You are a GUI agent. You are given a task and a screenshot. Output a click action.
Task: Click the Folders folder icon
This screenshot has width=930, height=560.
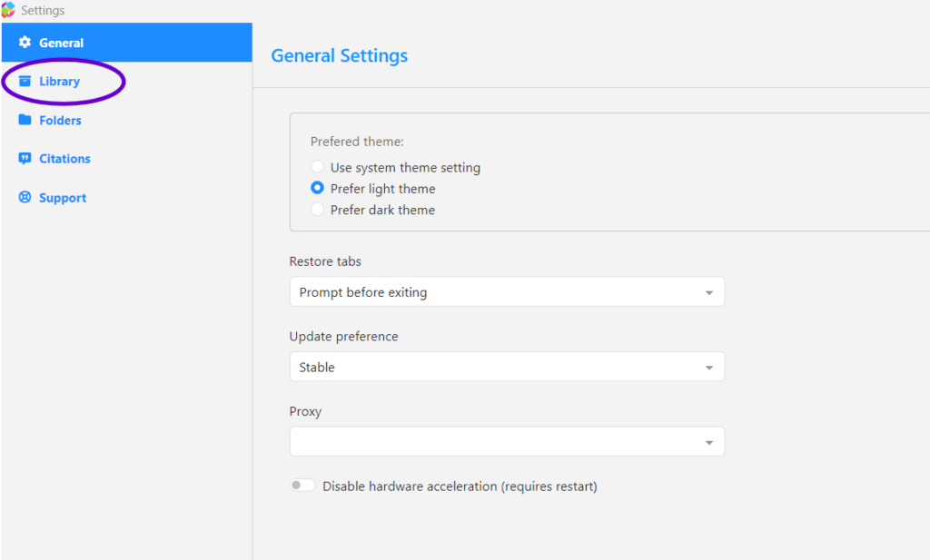click(25, 120)
